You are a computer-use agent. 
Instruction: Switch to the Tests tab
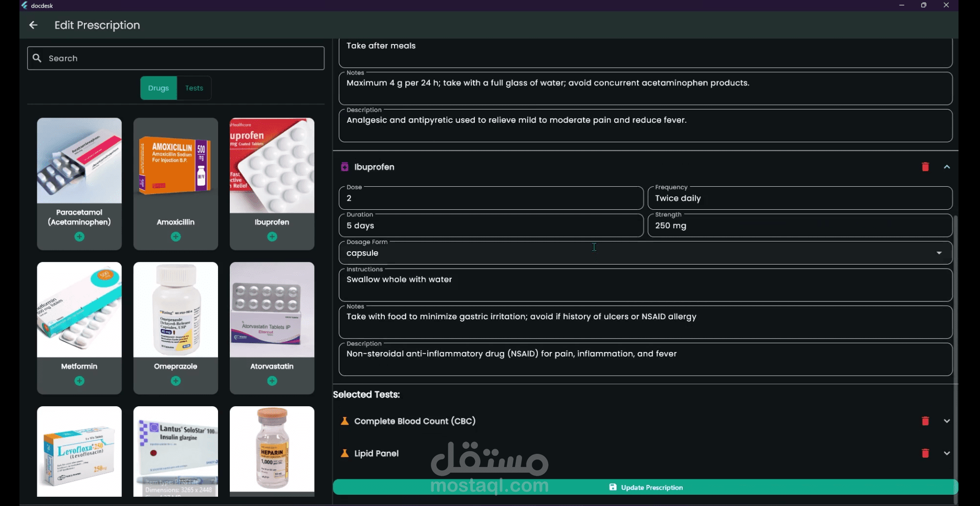pyautogui.click(x=194, y=88)
